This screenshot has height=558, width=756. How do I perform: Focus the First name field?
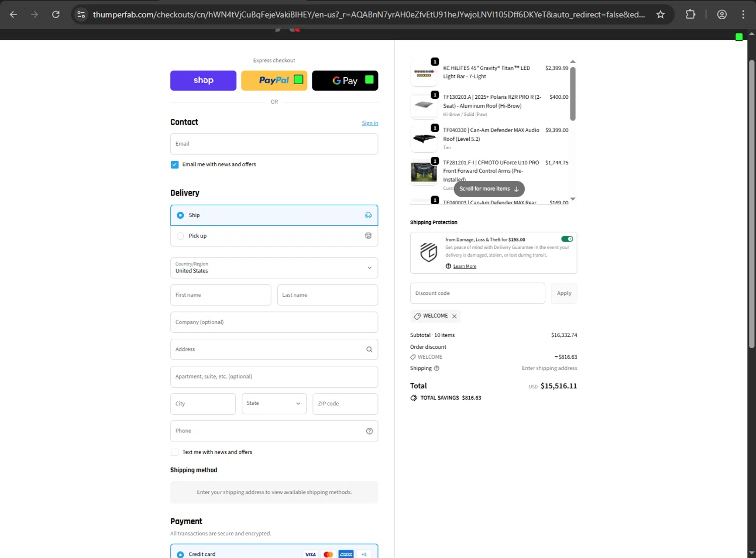tap(221, 295)
